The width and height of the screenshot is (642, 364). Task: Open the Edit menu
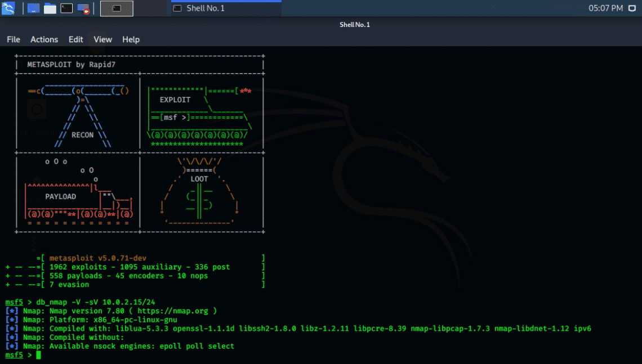pos(75,39)
